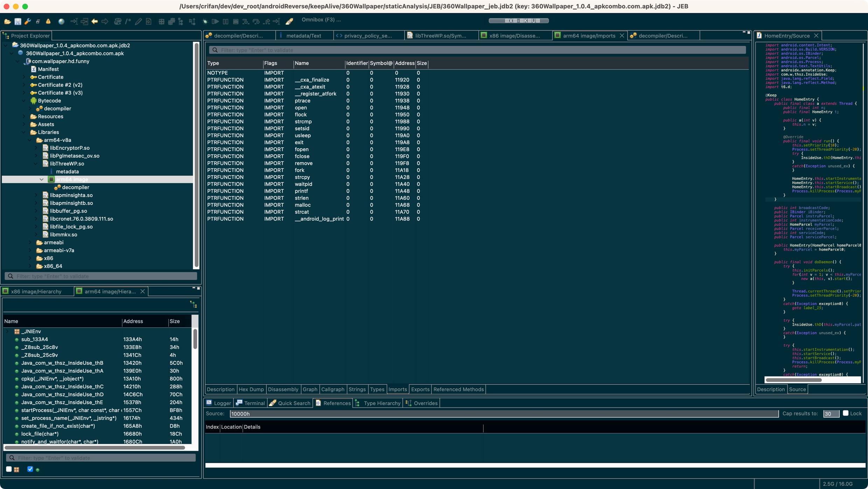This screenshot has width=868, height=489.
Task: Expand the x86_64 folder node
Action: 30,266
